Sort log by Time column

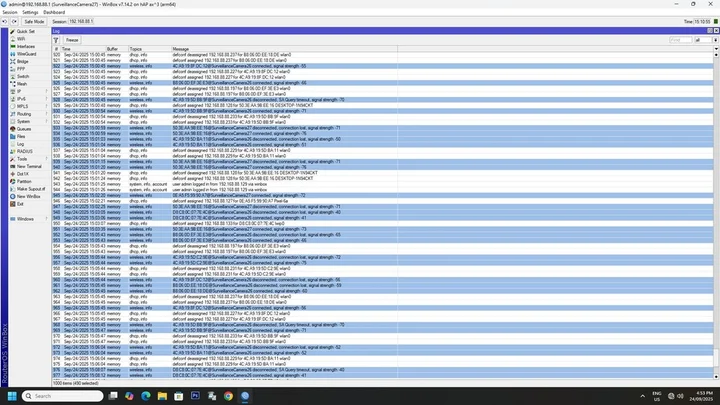point(83,49)
